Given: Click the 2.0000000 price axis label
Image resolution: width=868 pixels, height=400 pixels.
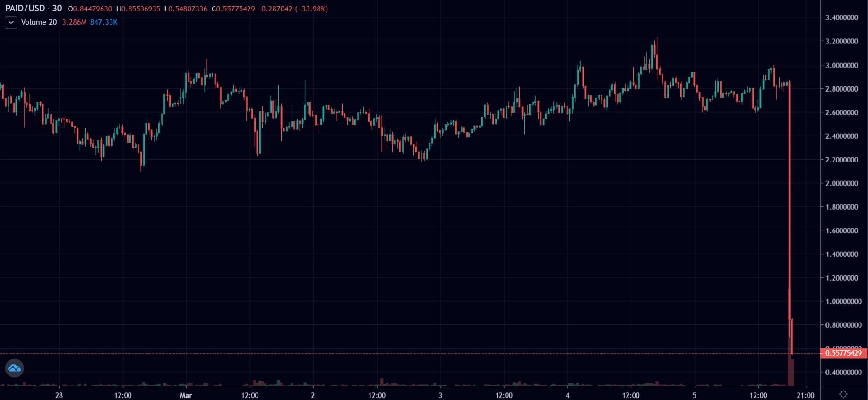Looking at the screenshot, I should (x=842, y=183).
